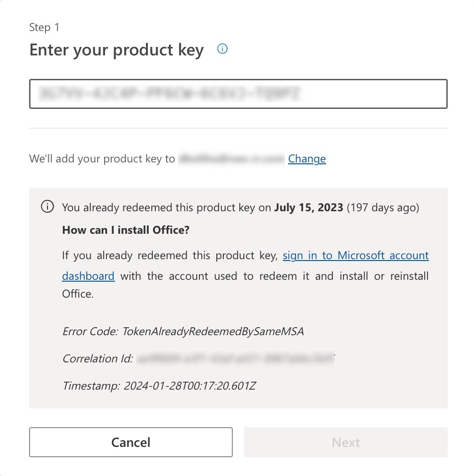Click the 'Error Code:' label
This screenshot has width=474, height=476.
[90, 331]
